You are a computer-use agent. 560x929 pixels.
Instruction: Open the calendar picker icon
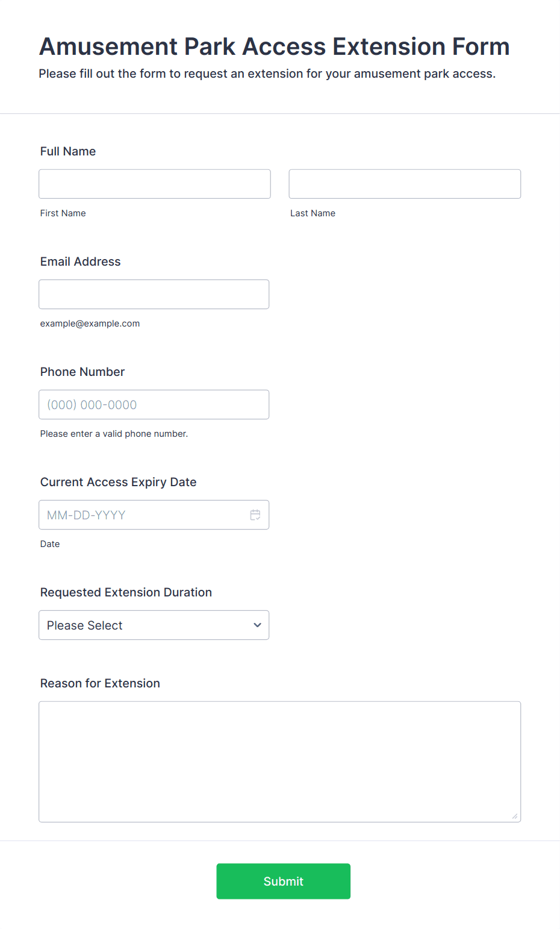255,515
